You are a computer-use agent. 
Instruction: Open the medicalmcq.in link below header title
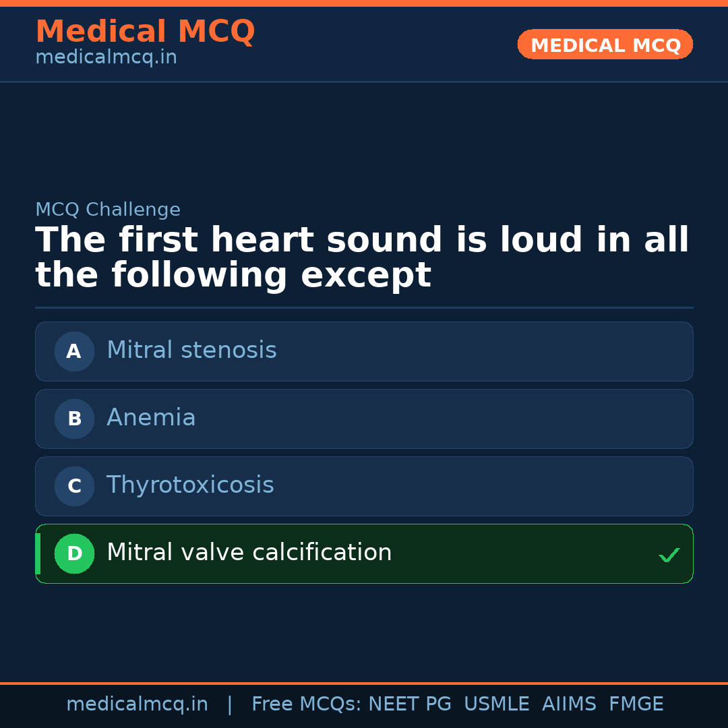coord(106,58)
